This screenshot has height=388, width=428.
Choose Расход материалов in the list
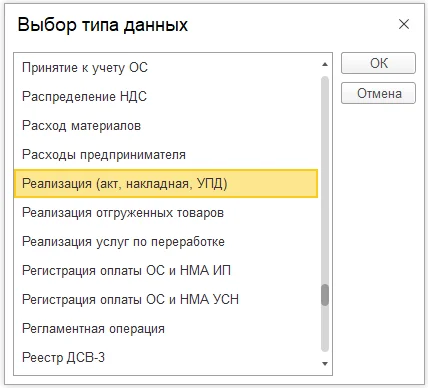coord(166,126)
